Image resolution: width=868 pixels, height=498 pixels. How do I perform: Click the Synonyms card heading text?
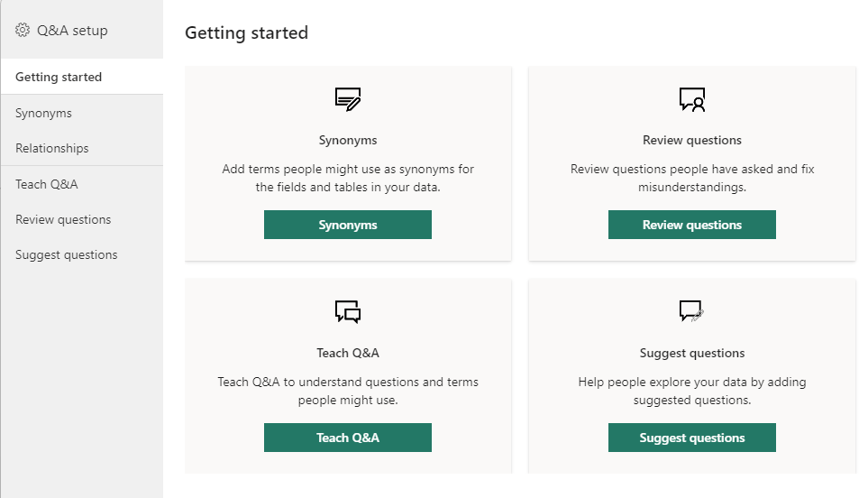click(348, 141)
